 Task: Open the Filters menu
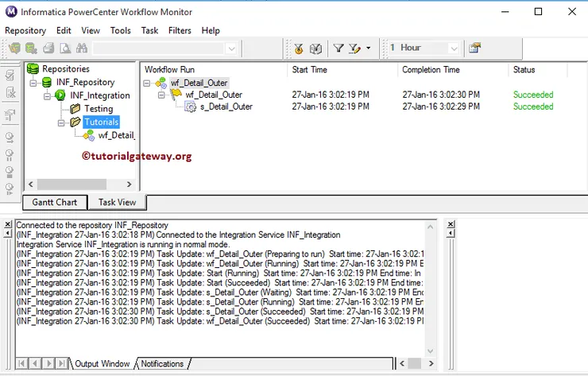180,30
